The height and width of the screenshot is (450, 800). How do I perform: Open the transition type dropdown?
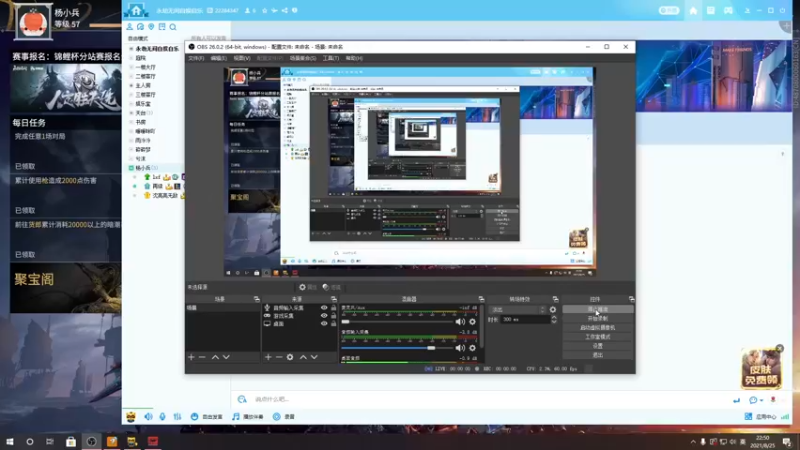pyautogui.click(x=517, y=310)
